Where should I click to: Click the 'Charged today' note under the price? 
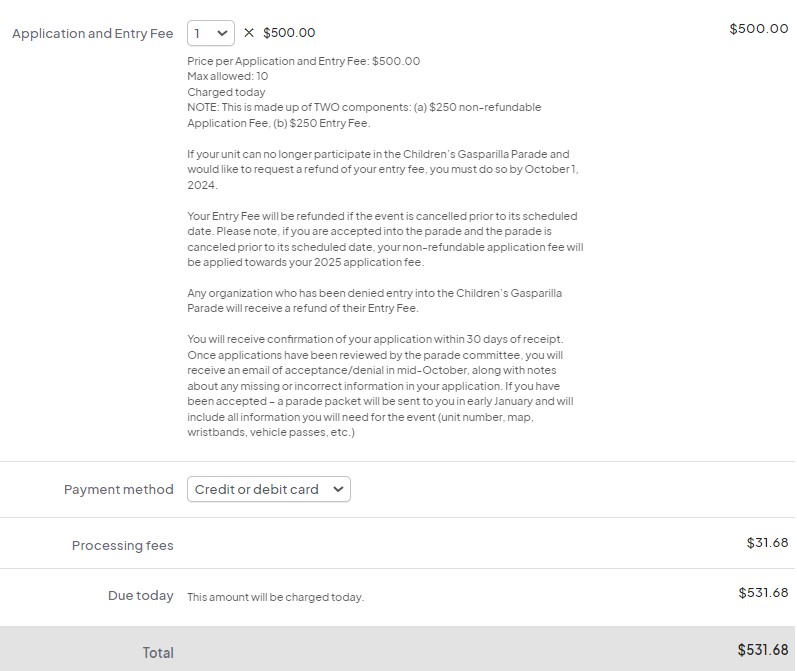tap(226, 92)
